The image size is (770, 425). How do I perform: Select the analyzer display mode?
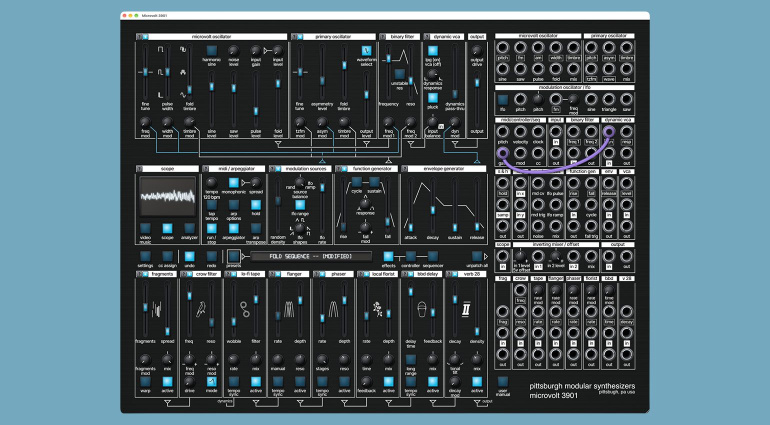click(x=190, y=228)
